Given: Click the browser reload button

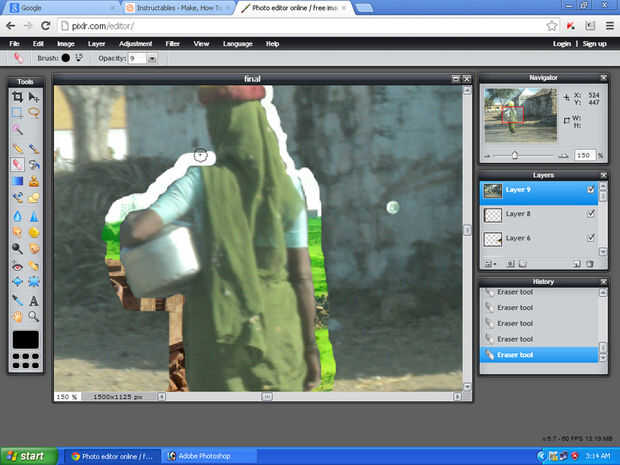Looking at the screenshot, I should [45, 26].
